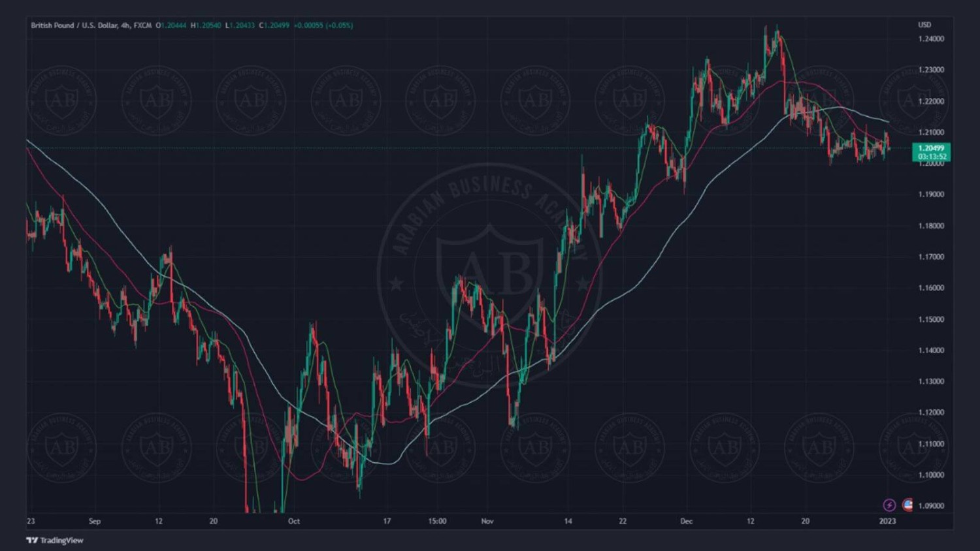Click the 1.10000 price axis label
This screenshot has width=980, height=551.
point(931,475)
